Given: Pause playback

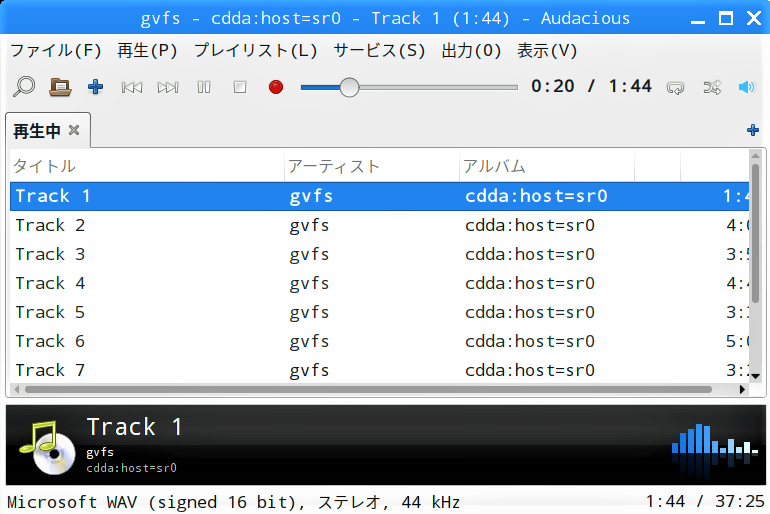Looking at the screenshot, I should coord(204,87).
